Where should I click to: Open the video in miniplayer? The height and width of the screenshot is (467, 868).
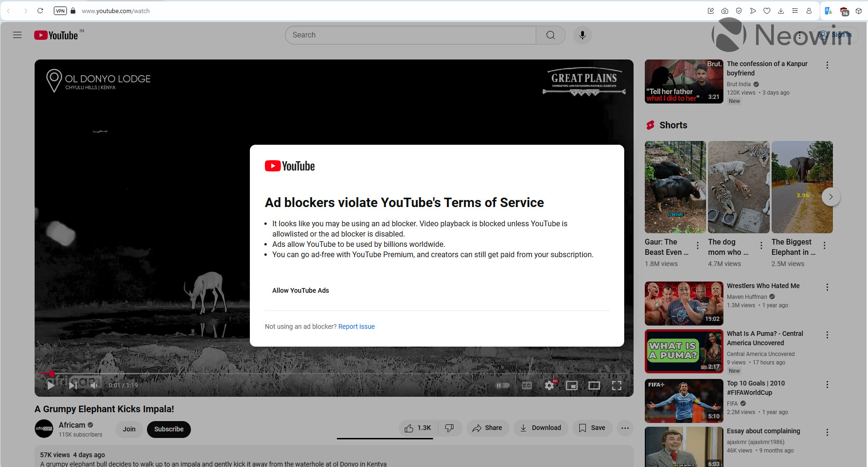click(x=571, y=385)
